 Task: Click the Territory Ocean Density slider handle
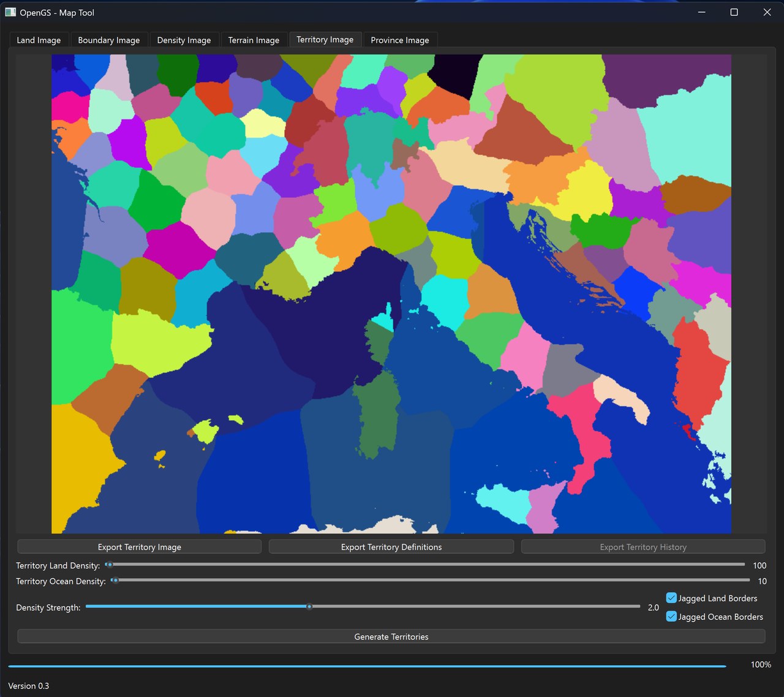[x=115, y=581]
